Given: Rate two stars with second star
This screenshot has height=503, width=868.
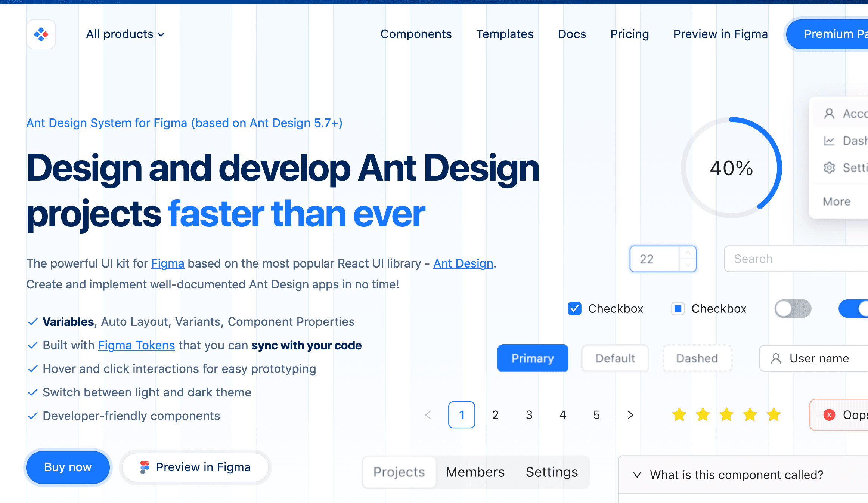Looking at the screenshot, I should (703, 414).
